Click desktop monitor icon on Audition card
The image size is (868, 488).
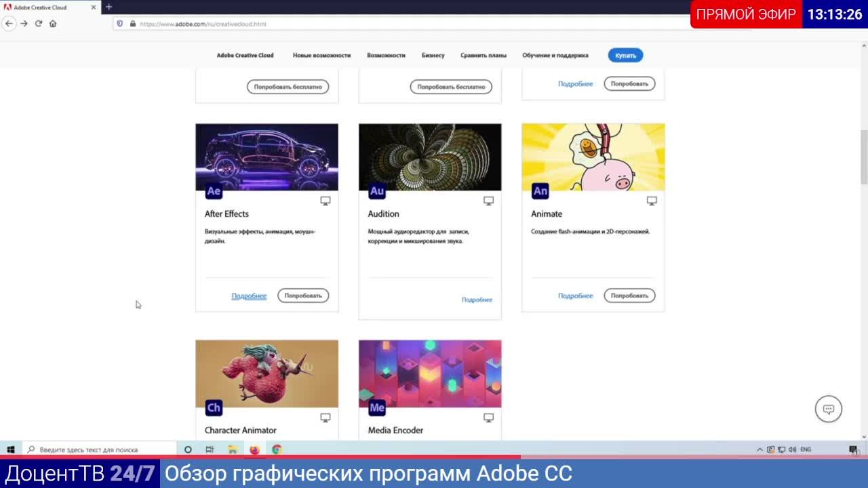488,201
